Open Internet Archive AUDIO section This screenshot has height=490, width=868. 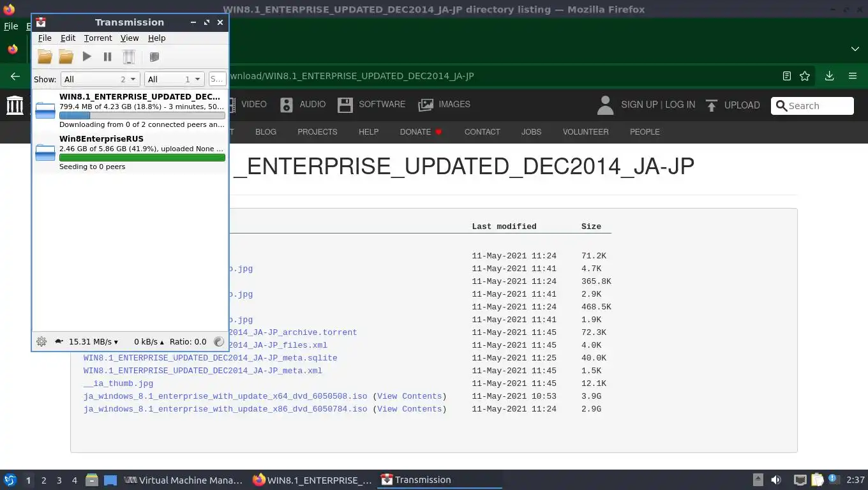pyautogui.click(x=303, y=104)
